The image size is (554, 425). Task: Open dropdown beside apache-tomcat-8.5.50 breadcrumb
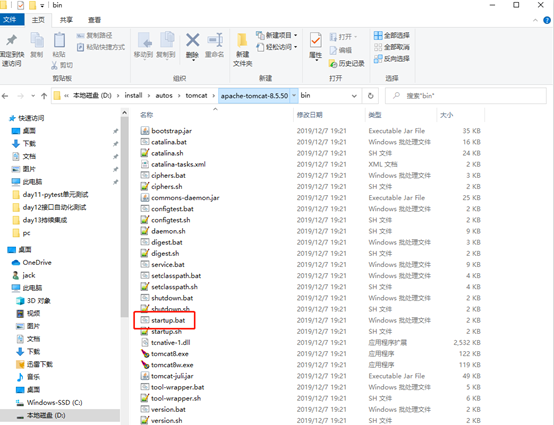pyautogui.click(x=294, y=96)
